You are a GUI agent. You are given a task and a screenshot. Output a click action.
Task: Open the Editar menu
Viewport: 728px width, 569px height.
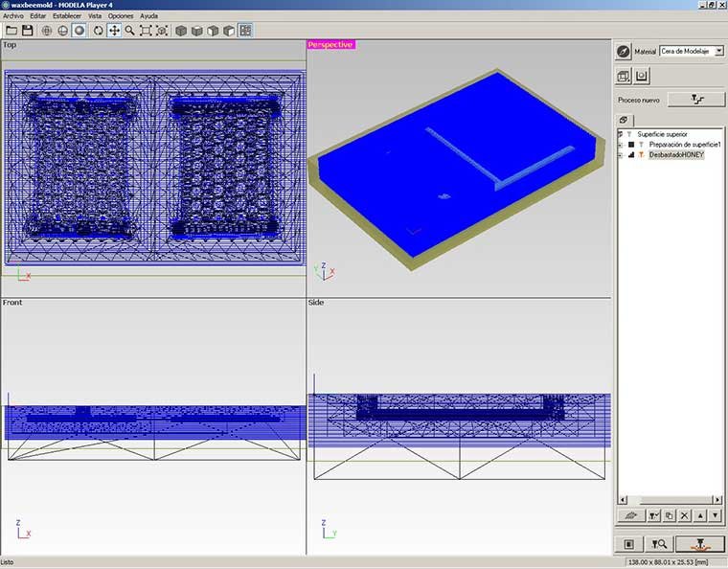point(38,15)
